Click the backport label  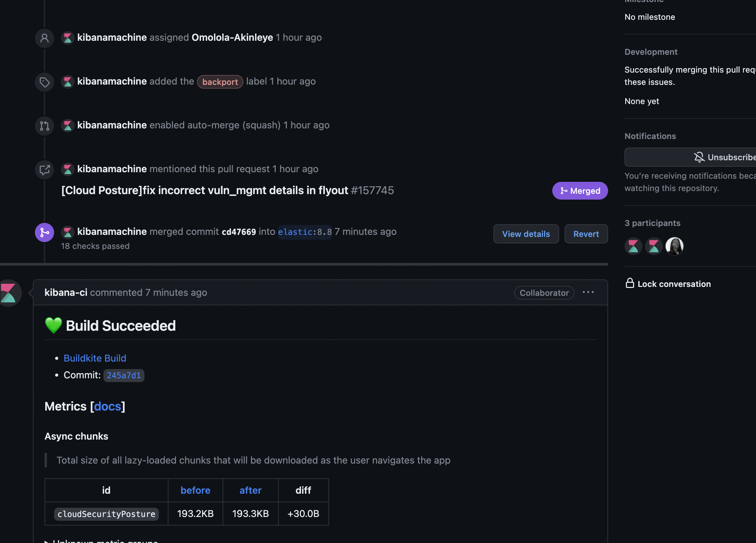tap(220, 82)
